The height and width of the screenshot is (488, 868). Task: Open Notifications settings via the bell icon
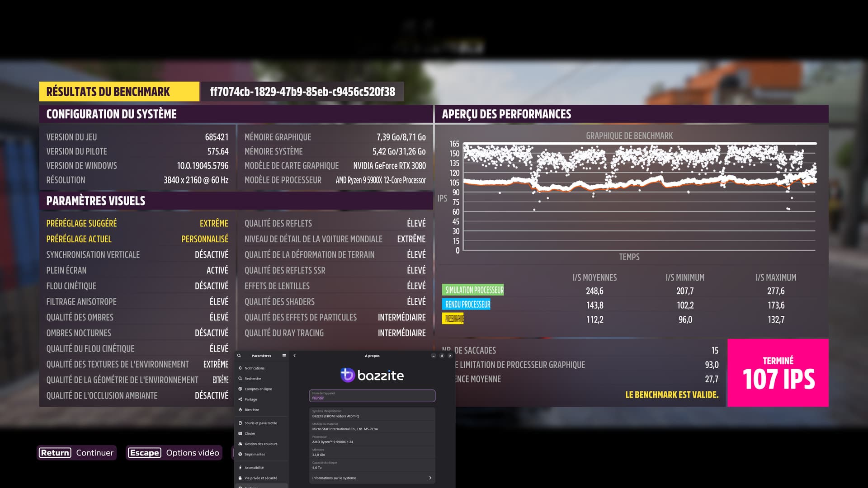[241, 368]
